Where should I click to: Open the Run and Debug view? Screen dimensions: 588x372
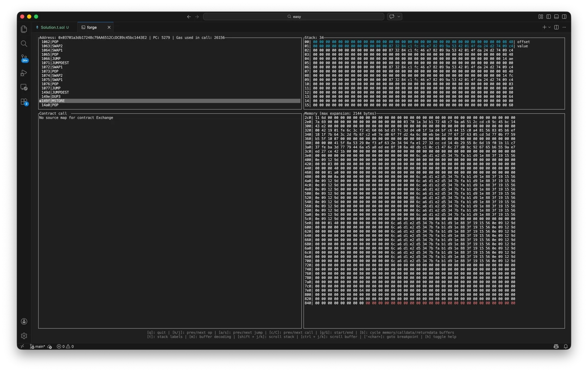(24, 73)
